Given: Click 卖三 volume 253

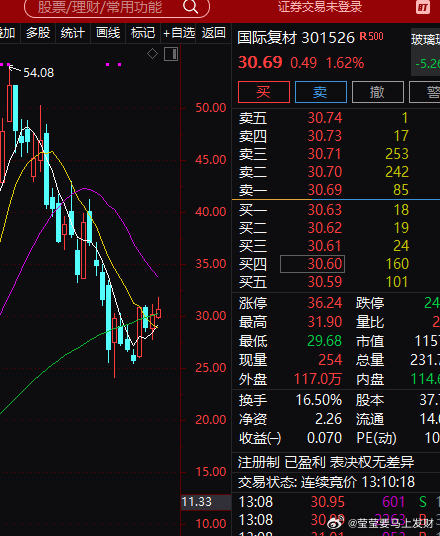Looking at the screenshot, I should [397, 154].
